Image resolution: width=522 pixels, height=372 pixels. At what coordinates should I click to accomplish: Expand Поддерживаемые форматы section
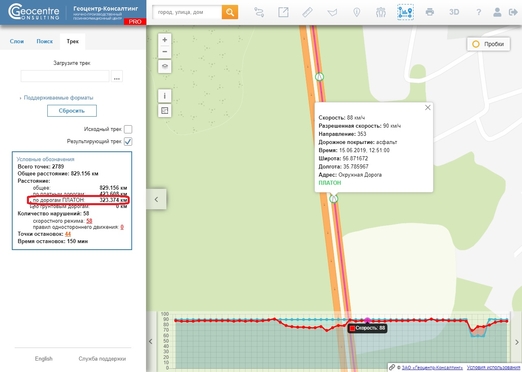coord(57,98)
